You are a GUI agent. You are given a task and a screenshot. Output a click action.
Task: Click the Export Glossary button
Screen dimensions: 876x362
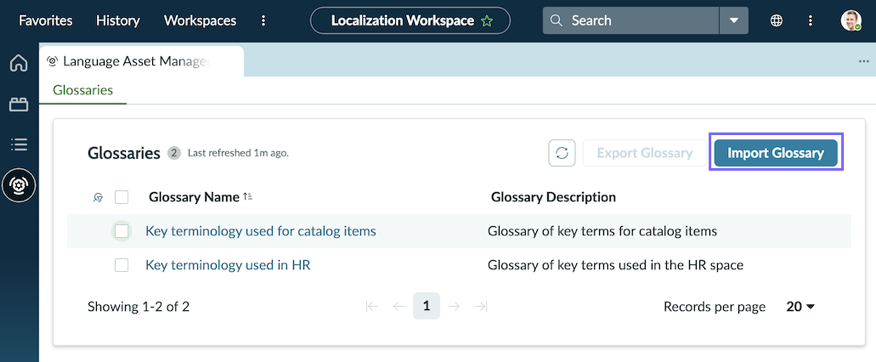[645, 153]
